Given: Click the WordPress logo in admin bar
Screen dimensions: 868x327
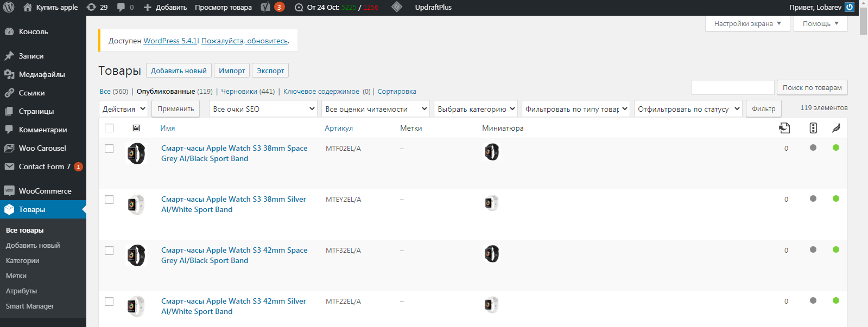Looking at the screenshot, I should (9, 7).
